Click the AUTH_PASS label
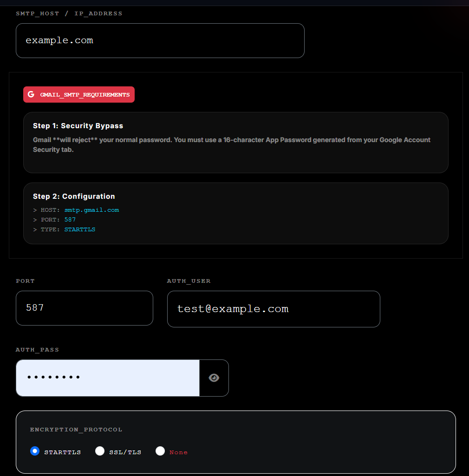The height and width of the screenshot is (476, 469). click(37, 350)
